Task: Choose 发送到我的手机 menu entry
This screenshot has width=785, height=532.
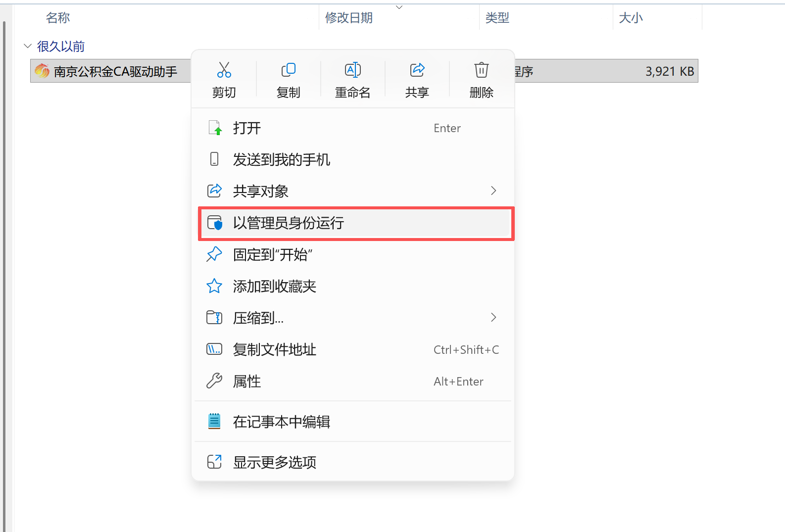Action: [353, 159]
